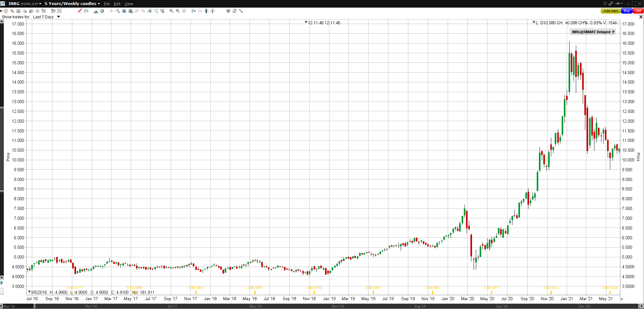Open the File menu
Viewport: 644px width, 309px height.
point(107,4)
